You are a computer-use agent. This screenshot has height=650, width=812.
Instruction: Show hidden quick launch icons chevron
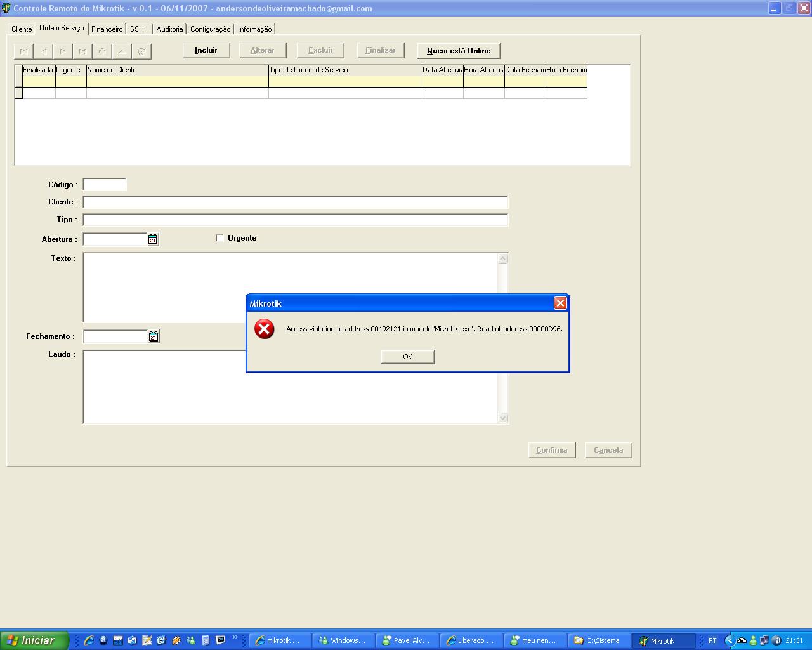coord(235,637)
